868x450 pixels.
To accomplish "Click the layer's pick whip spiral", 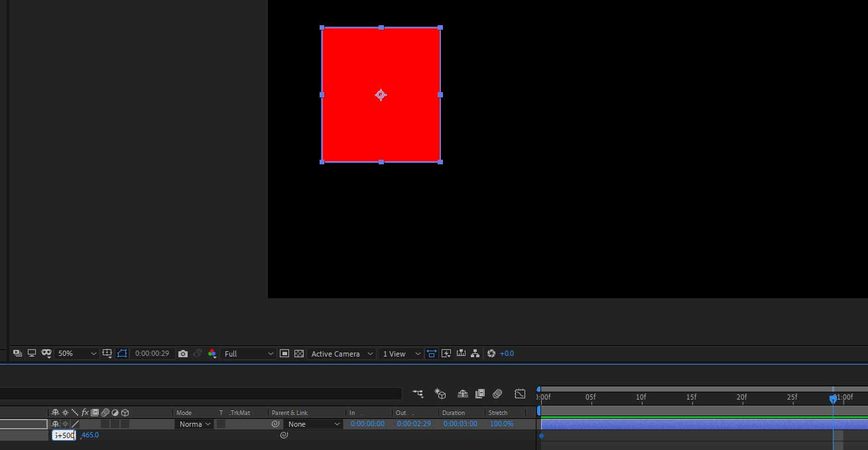I will 275,424.
